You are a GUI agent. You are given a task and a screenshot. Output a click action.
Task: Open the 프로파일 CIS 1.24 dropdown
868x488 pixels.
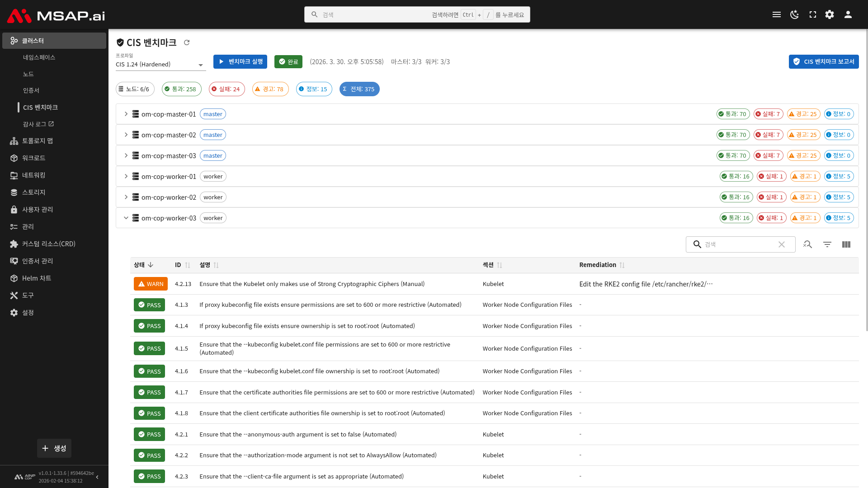160,65
